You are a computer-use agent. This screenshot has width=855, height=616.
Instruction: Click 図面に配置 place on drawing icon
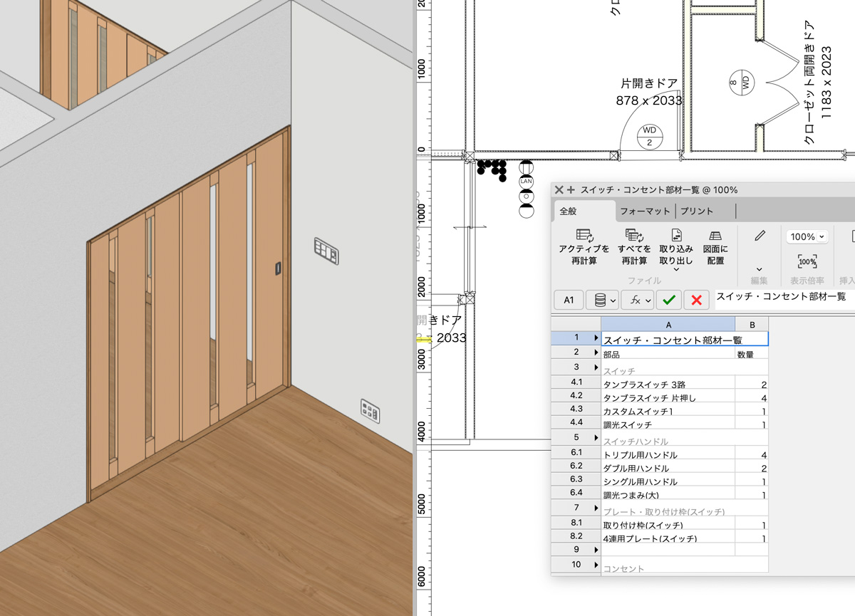pyautogui.click(x=715, y=236)
